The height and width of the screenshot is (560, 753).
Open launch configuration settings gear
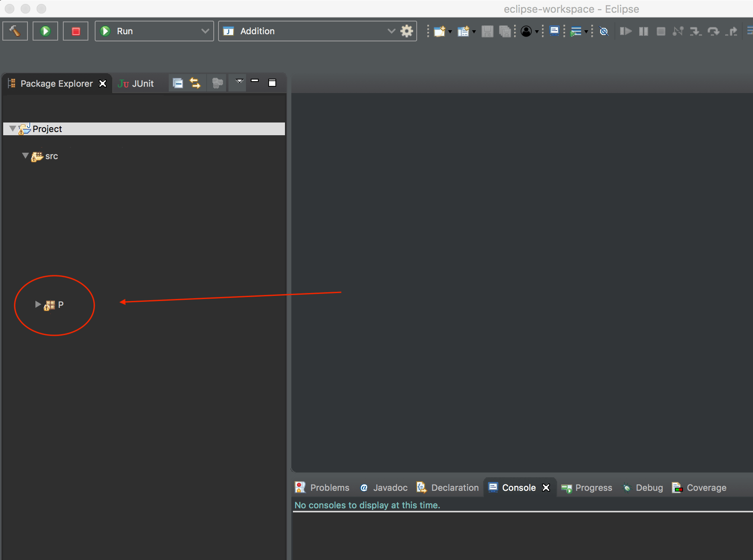tap(406, 31)
